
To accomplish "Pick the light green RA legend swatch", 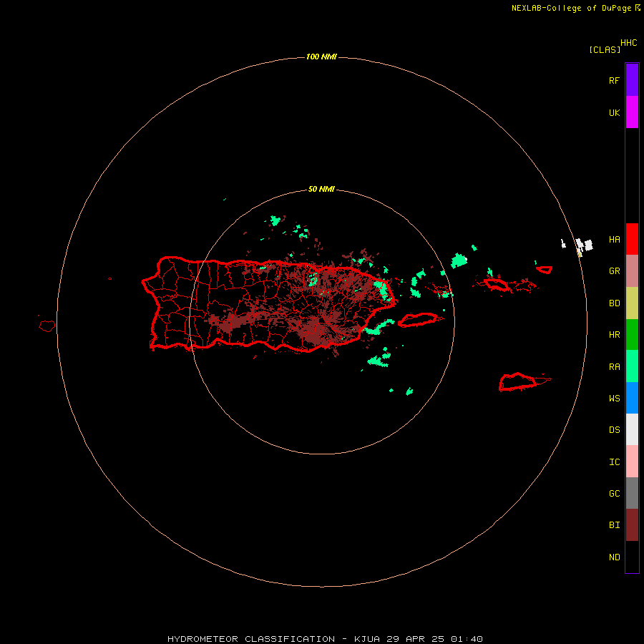I will [x=632, y=366].
